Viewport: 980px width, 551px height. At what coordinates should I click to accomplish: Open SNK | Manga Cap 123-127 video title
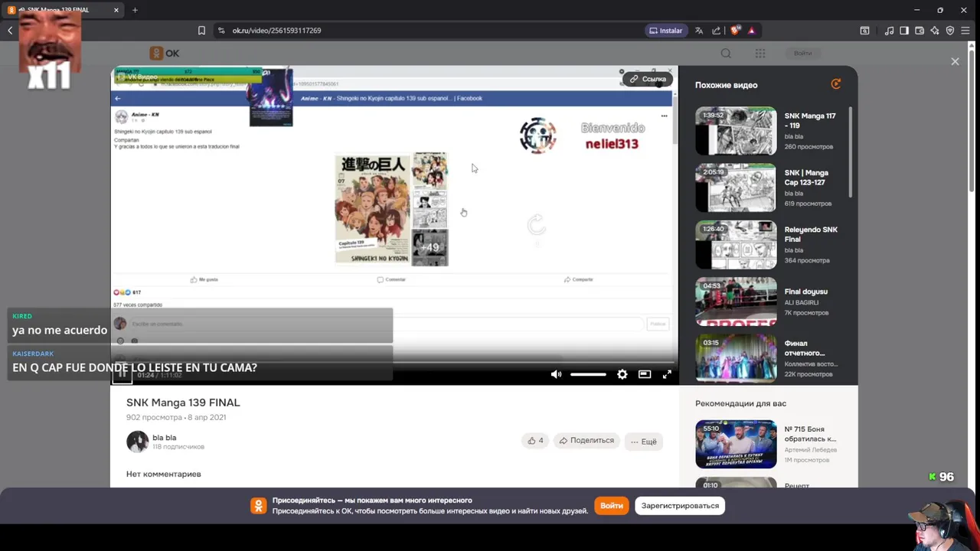coord(806,178)
